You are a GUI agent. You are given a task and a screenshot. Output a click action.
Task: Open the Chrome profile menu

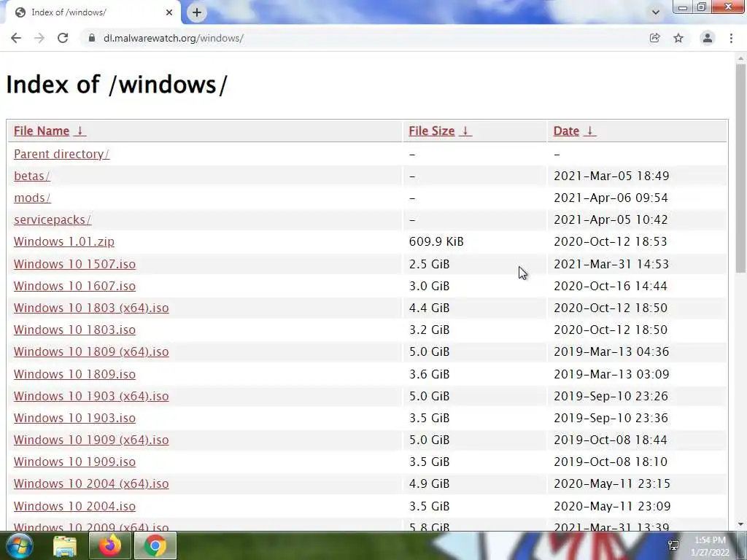[708, 38]
